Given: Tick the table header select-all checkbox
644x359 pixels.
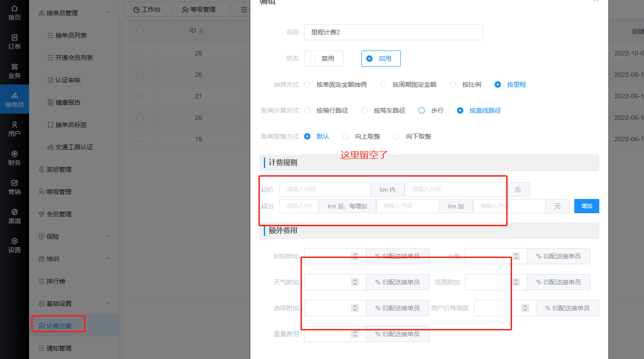Looking at the screenshot, I should point(140,31).
